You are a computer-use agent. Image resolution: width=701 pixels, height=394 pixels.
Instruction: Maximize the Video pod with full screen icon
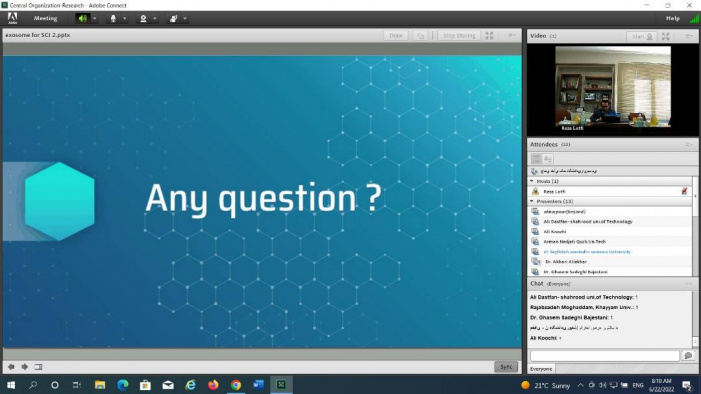click(x=666, y=36)
